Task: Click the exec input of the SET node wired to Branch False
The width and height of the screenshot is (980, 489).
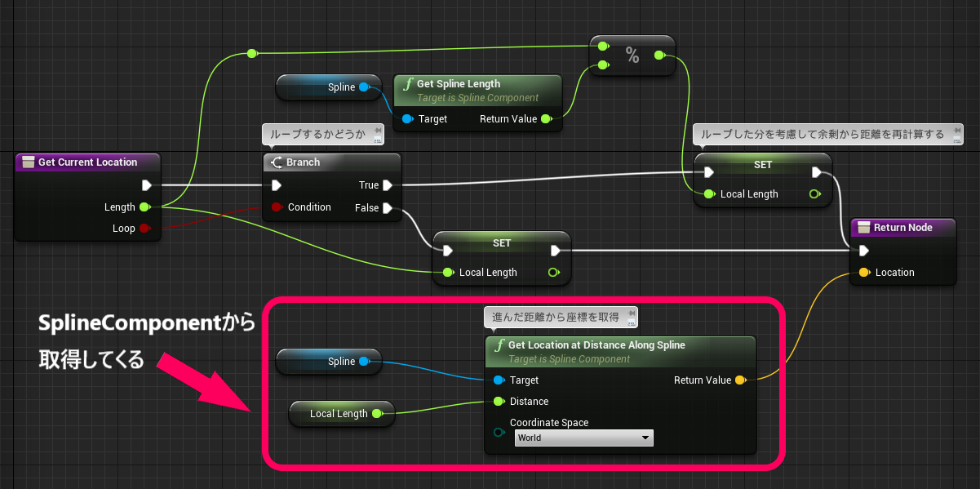Action: tap(447, 251)
